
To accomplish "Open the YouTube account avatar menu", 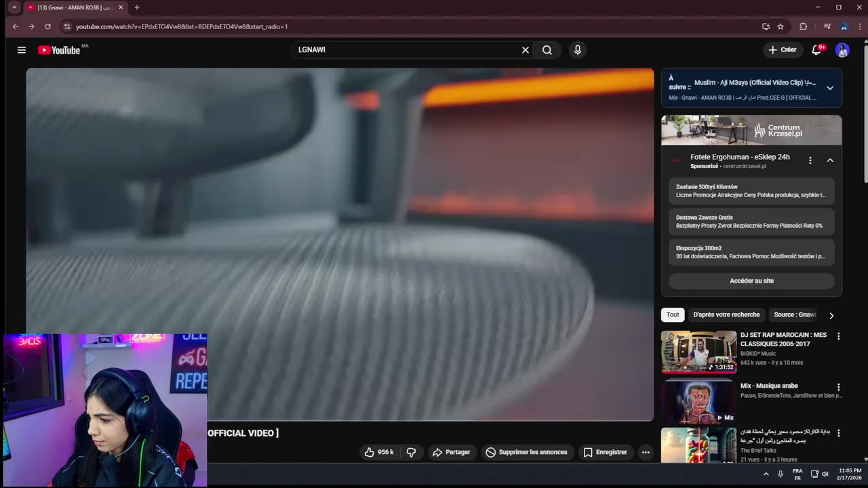I will [842, 50].
